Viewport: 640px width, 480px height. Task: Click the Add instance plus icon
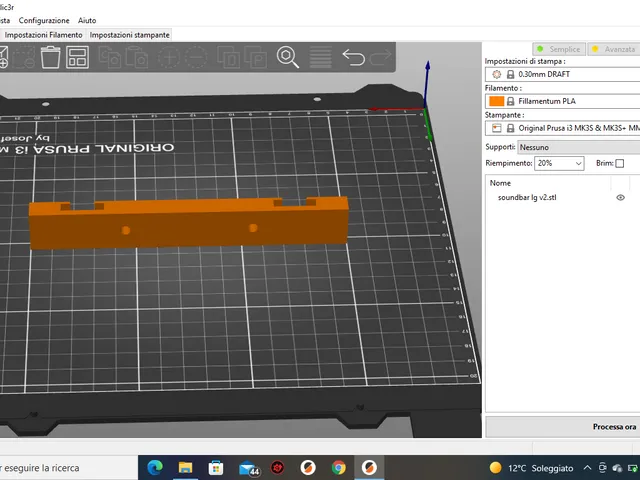pyautogui.click(x=169, y=57)
